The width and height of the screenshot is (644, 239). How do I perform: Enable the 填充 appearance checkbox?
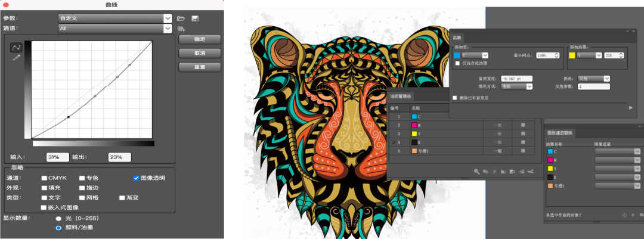point(44,188)
